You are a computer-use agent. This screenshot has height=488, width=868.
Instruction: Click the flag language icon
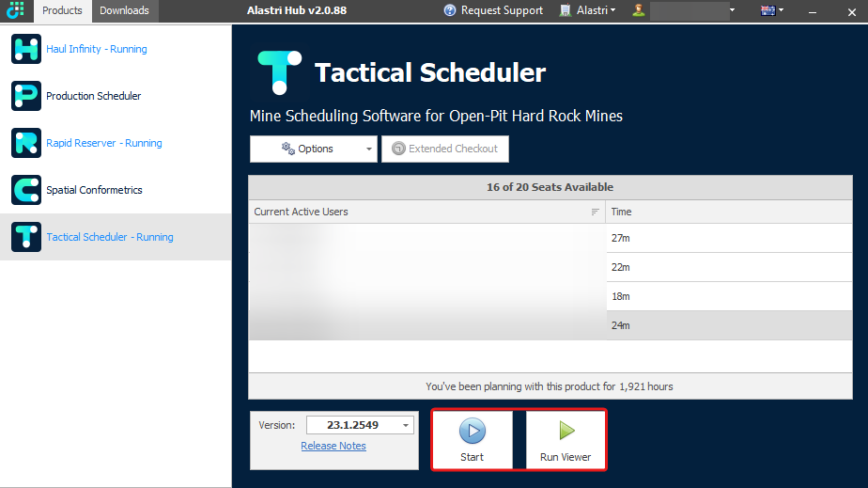coord(768,10)
